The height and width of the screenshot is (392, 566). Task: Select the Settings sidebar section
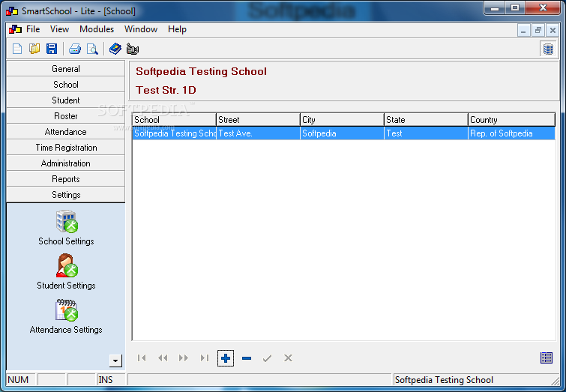tap(66, 195)
